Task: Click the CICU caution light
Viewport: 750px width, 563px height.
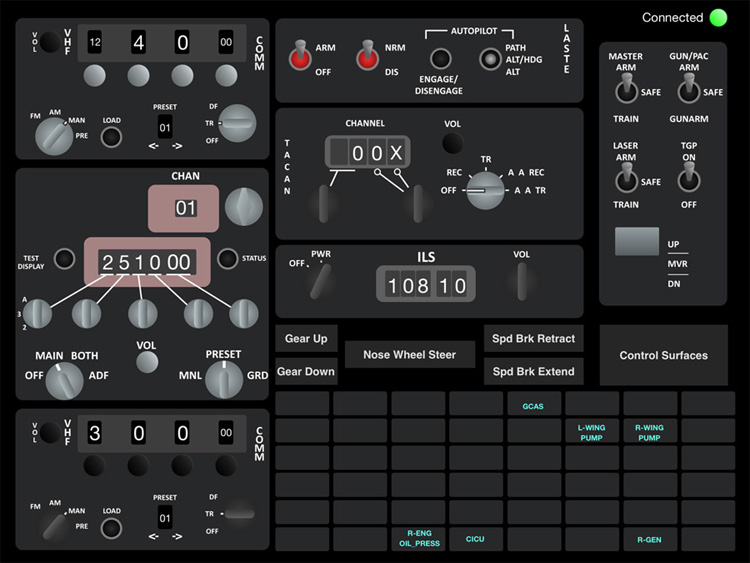Action: tap(475, 539)
